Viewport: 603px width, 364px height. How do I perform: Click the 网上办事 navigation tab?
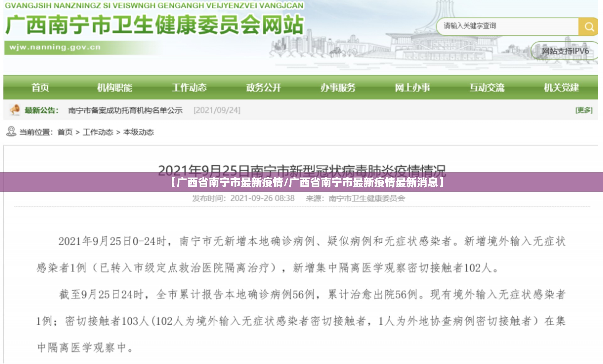412,88
